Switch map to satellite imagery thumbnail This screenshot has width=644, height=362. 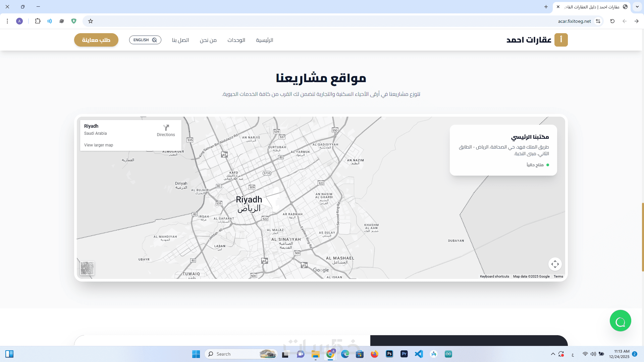87,268
